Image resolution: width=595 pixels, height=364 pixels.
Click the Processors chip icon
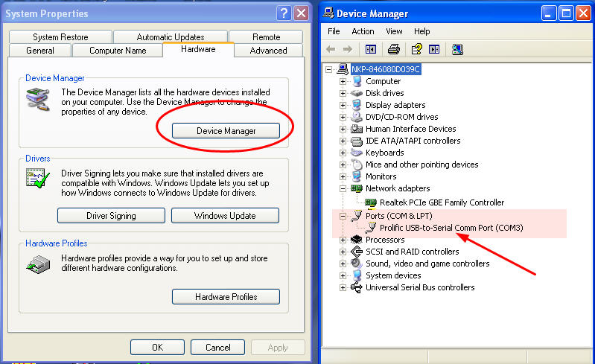(x=357, y=240)
